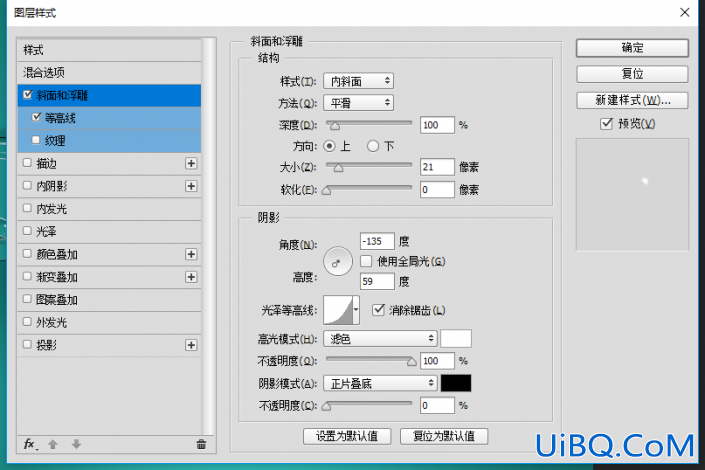Enable the 图案叠加 checkbox
Screen dimensions: 705x470
click(x=27, y=299)
